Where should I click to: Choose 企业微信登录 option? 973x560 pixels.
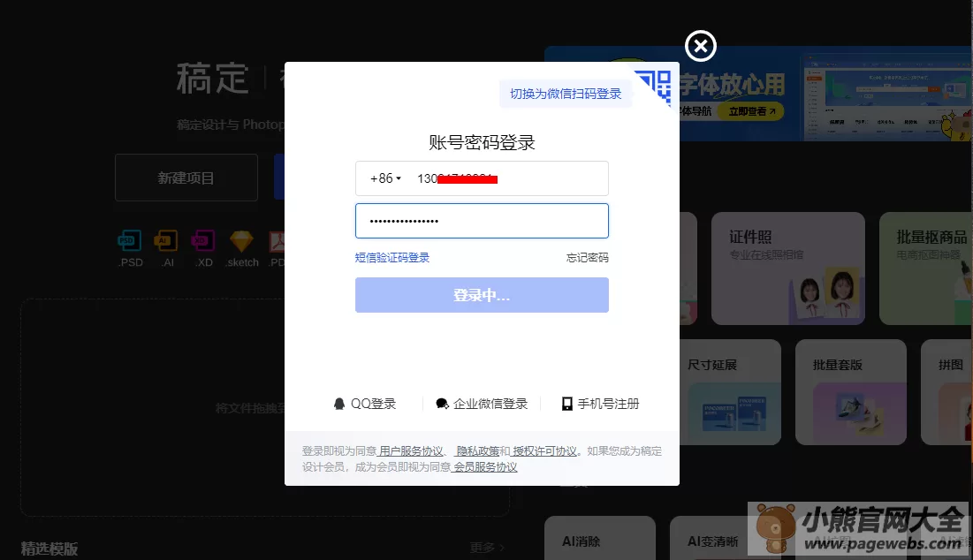(x=482, y=404)
